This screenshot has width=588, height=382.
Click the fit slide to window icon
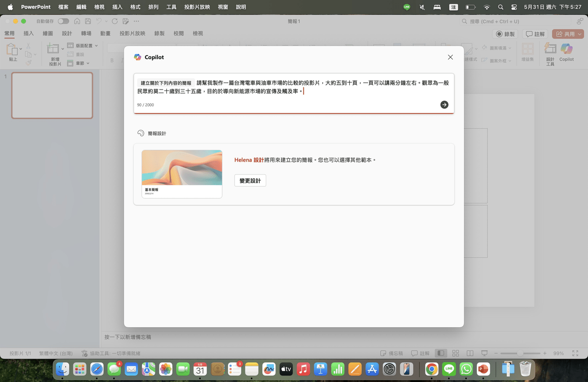[575, 354]
